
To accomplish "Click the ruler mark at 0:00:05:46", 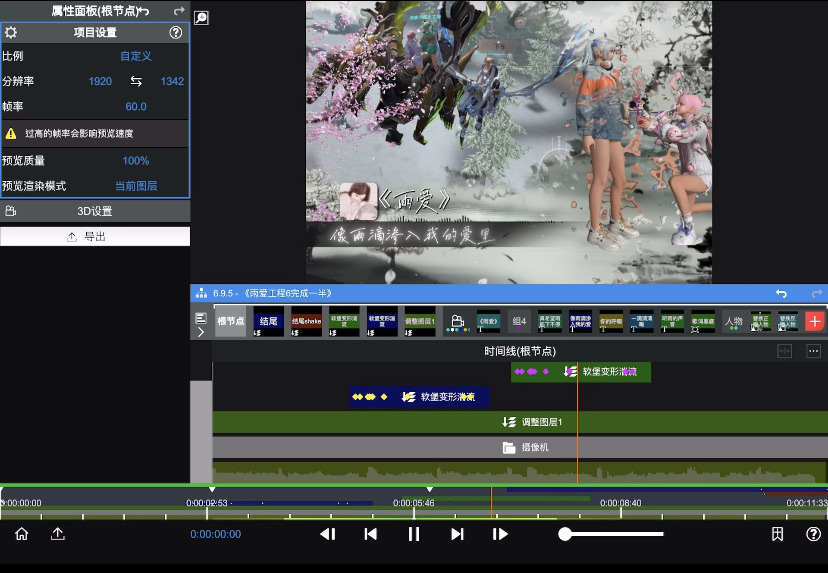I will tap(414, 503).
